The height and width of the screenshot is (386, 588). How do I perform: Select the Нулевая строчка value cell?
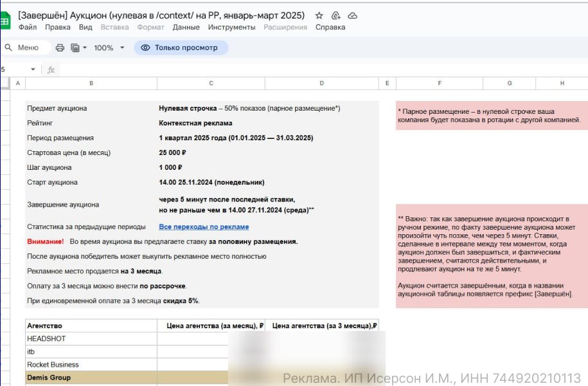point(249,108)
